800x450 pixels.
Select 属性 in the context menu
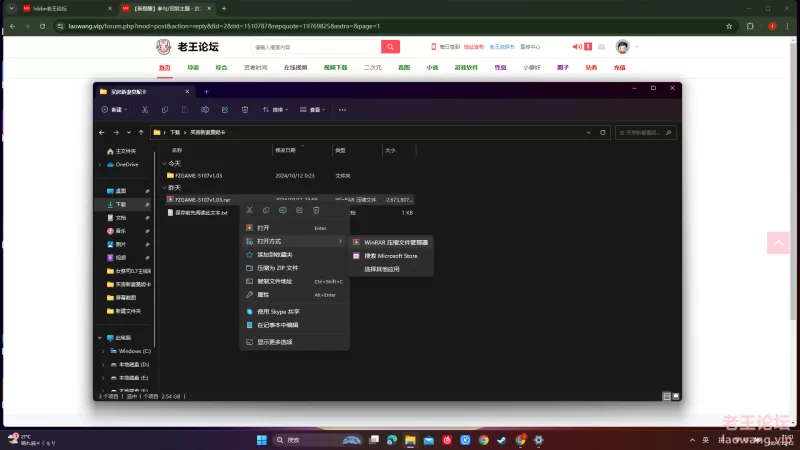coord(294,295)
